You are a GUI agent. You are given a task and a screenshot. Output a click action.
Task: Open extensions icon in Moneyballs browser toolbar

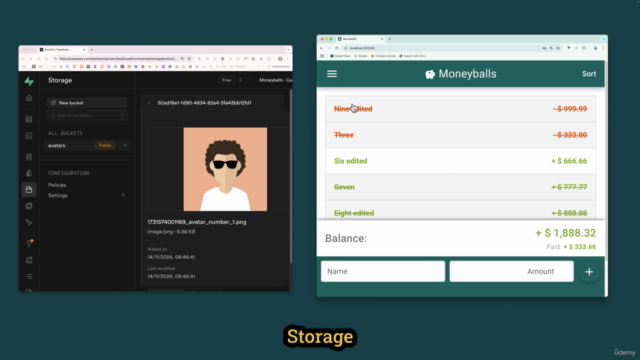[x=584, y=48]
